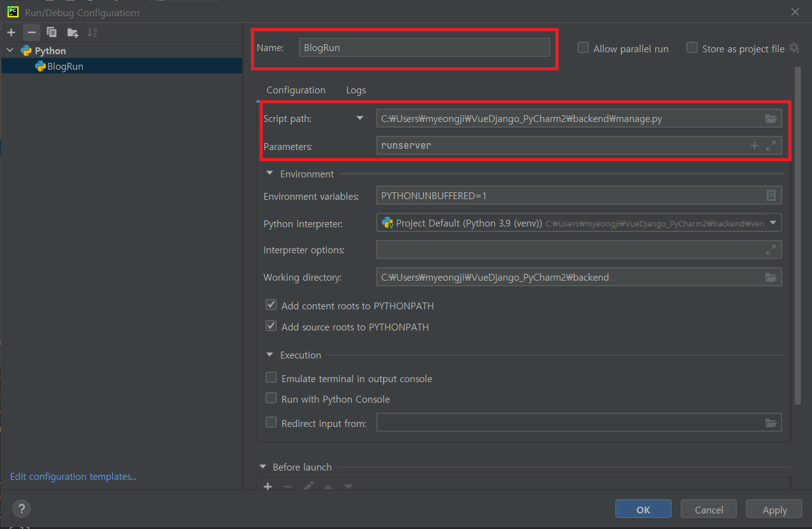Click into the Name field containing BlogRun

424,47
